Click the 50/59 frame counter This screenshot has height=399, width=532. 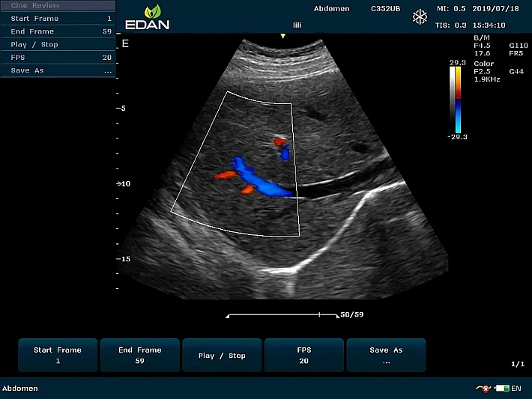click(x=352, y=314)
